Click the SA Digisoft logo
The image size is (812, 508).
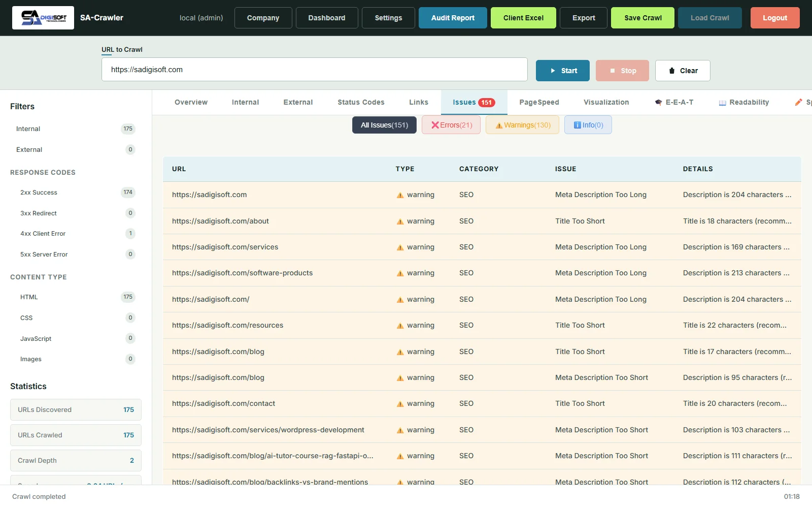point(43,18)
